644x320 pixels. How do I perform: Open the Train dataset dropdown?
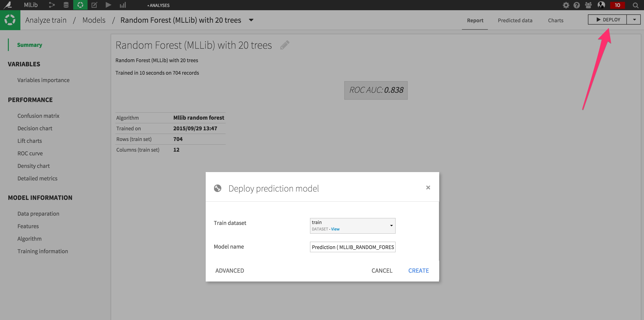tap(391, 225)
